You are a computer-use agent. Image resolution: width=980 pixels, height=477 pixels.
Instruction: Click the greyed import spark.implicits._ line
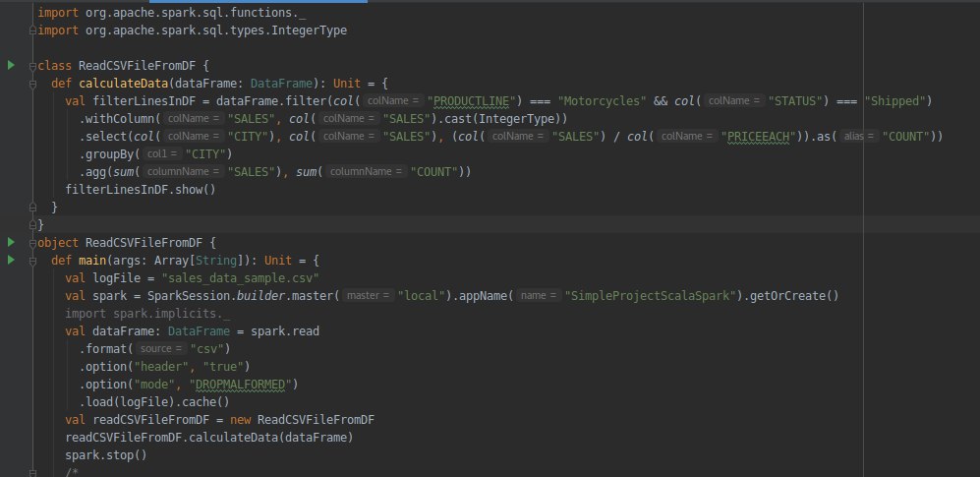[x=147, y=313]
